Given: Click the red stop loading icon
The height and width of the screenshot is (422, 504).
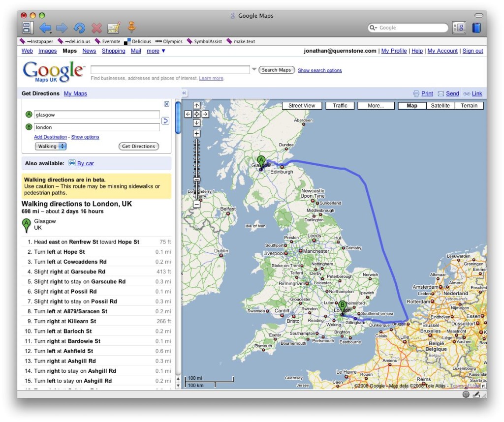Looking at the screenshot, I should pos(97,28).
